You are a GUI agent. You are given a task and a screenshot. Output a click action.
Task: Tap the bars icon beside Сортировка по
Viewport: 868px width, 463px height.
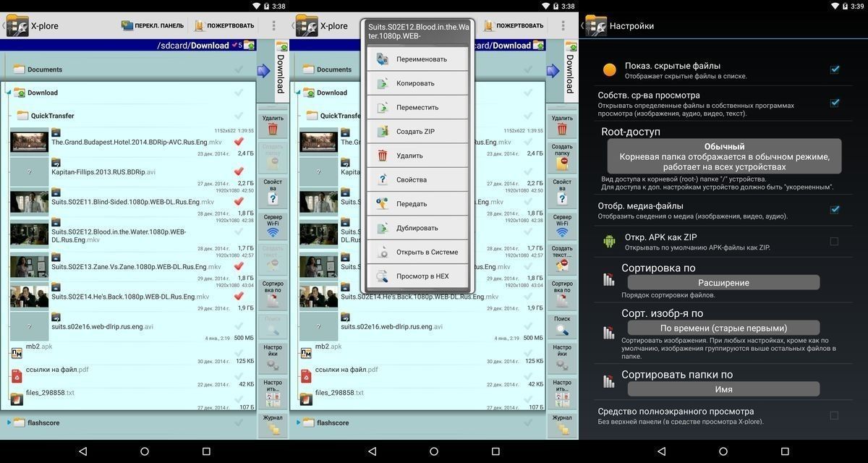[x=609, y=280]
